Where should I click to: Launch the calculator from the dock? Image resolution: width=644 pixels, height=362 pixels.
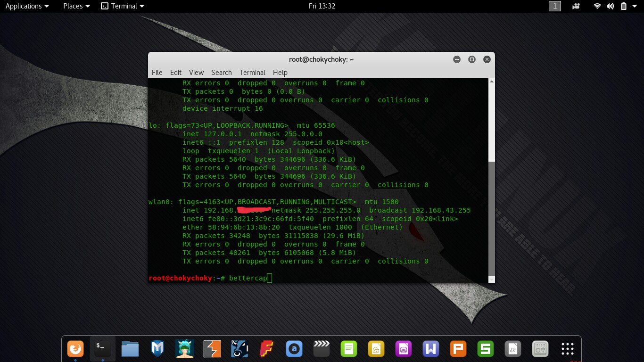pos(540,349)
